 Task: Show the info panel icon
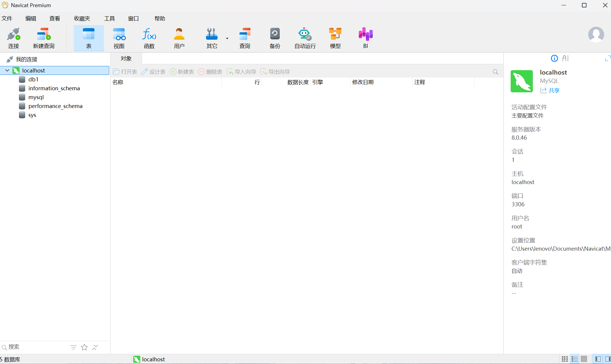tap(554, 58)
